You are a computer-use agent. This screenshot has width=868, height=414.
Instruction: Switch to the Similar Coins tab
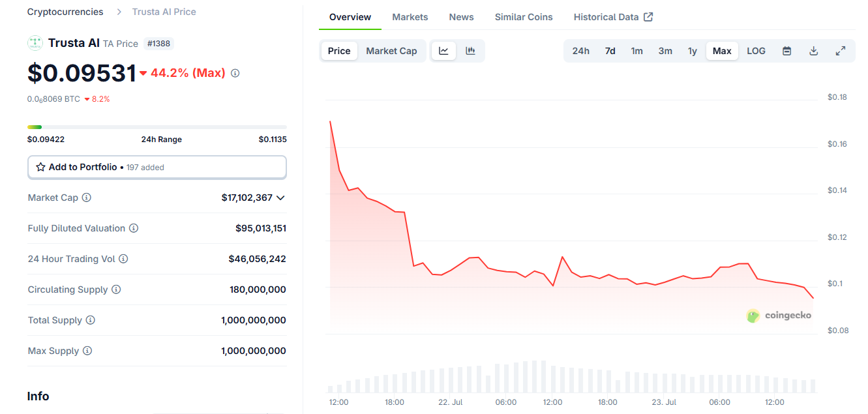coord(523,16)
